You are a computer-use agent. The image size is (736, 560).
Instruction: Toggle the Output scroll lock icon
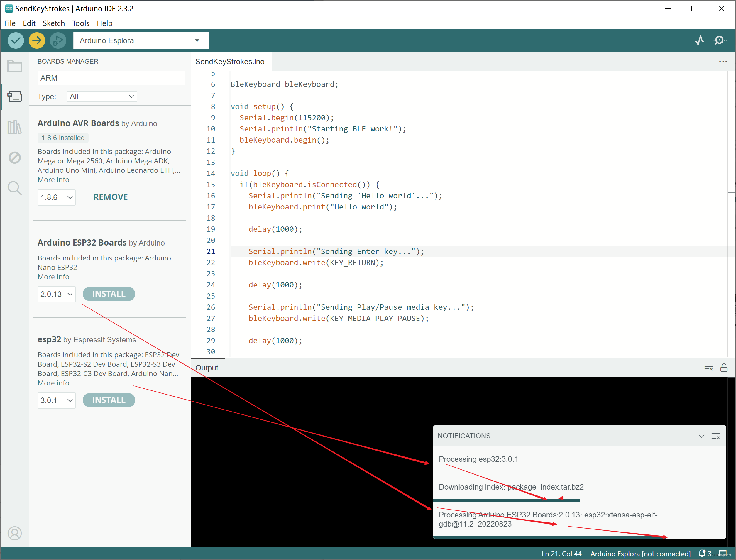coord(724,368)
